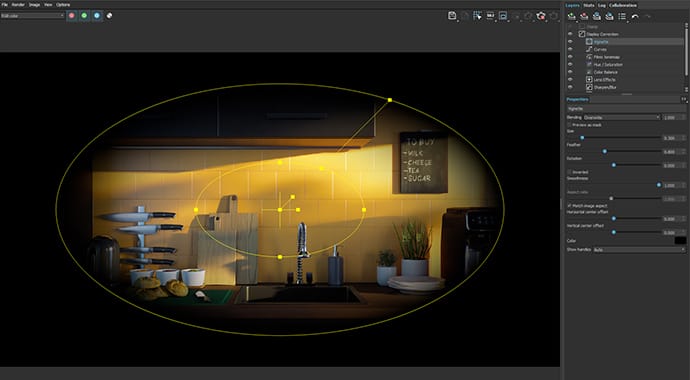
Task: Open the Blending mode dropdown
Action: click(622, 117)
